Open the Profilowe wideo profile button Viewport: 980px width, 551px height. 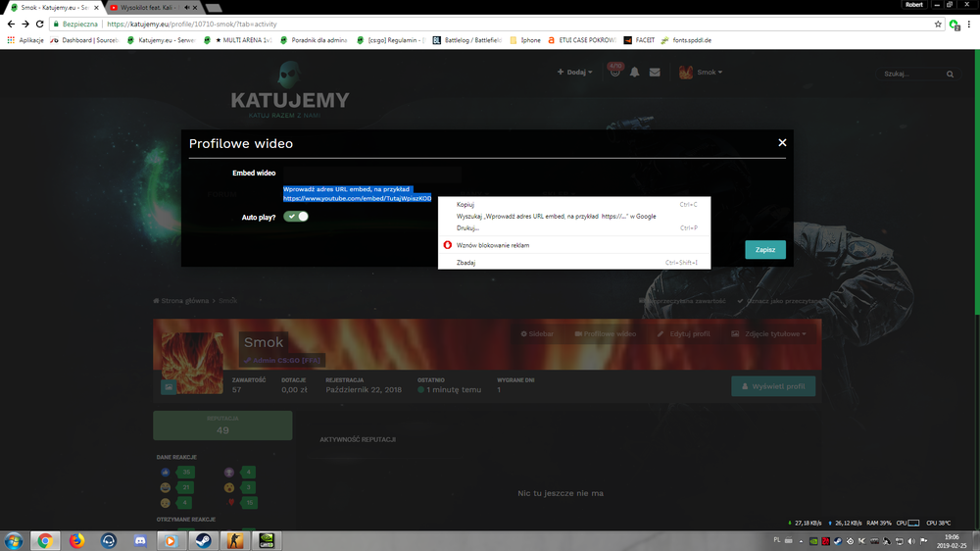[605, 334]
